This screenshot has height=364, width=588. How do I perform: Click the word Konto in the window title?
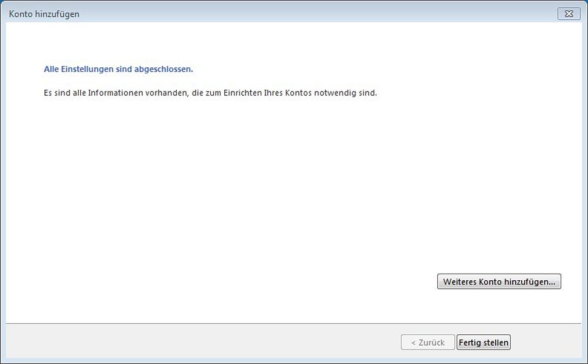point(21,14)
